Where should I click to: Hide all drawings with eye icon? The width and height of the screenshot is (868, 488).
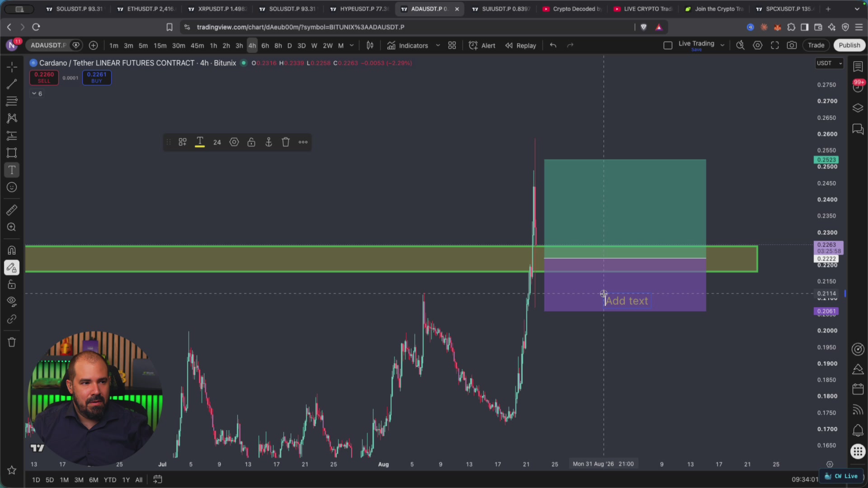(x=12, y=302)
